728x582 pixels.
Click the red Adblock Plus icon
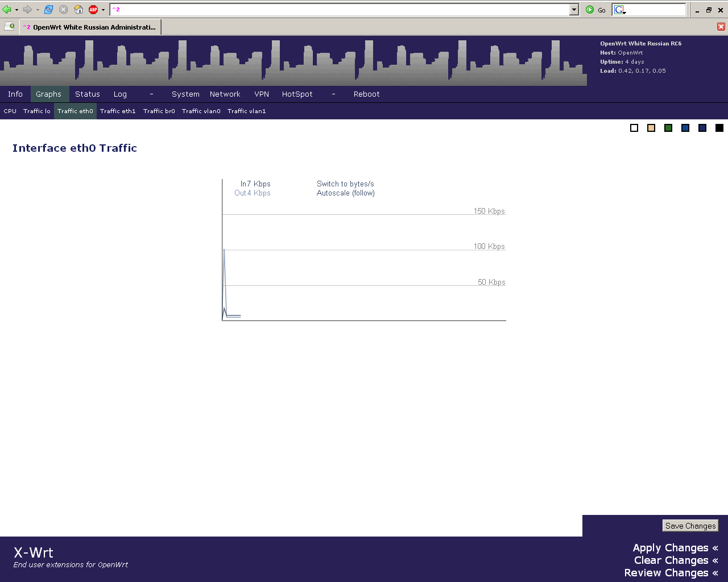(93, 10)
